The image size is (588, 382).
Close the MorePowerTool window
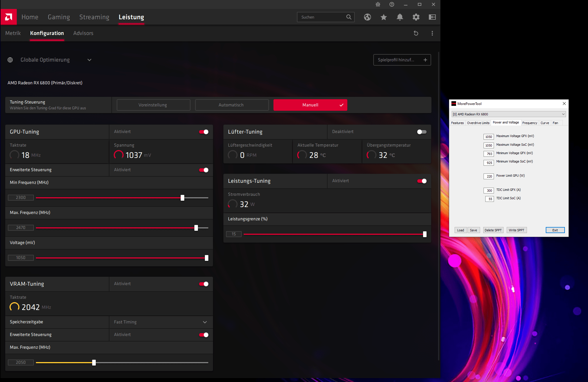(x=564, y=104)
